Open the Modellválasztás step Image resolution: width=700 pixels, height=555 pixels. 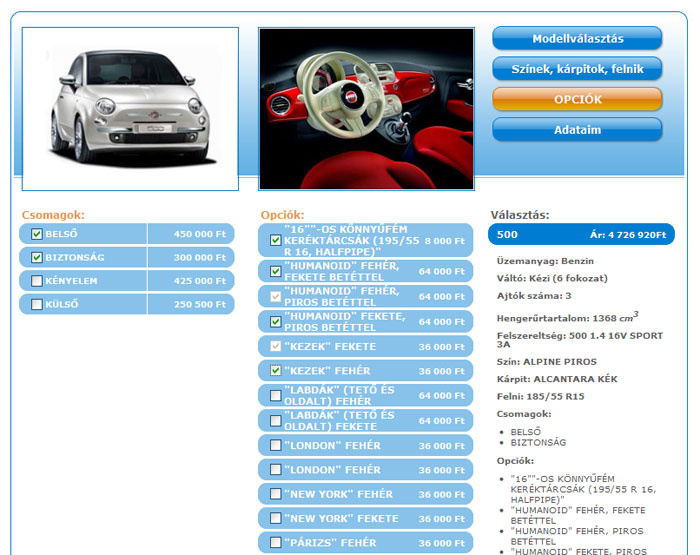pyautogui.click(x=577, y=38)
